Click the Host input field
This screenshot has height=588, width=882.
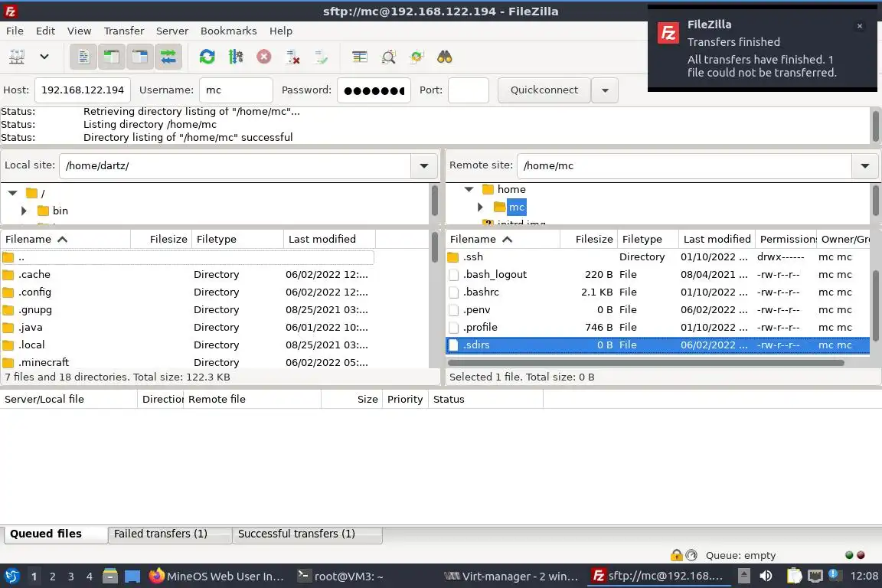point(83,90)
